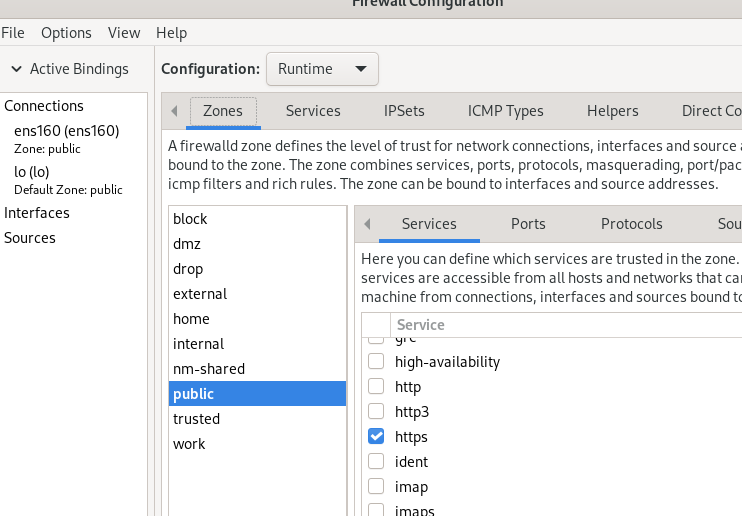Switch to the Ports tab
The image size is (742, 516).
pos(528,224)
